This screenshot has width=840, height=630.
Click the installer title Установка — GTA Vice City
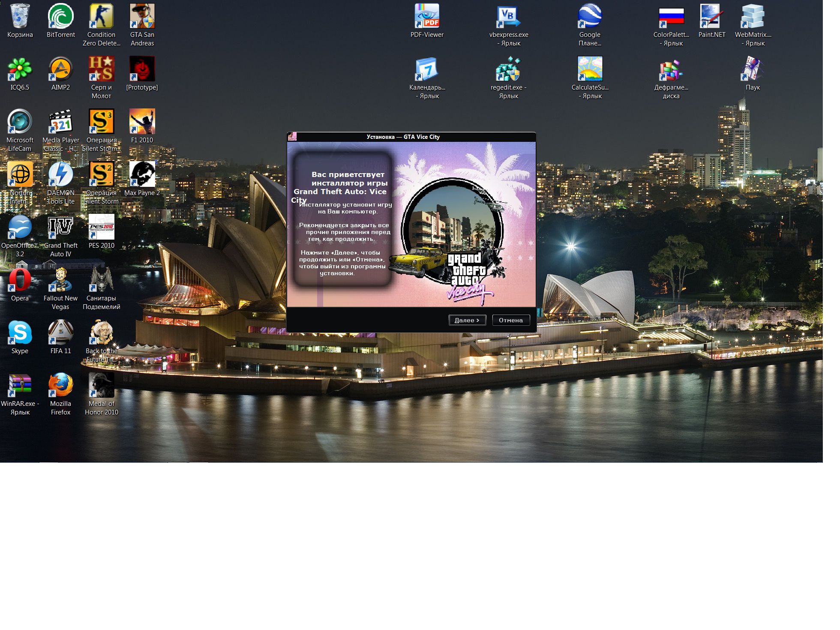pos(403,137)
